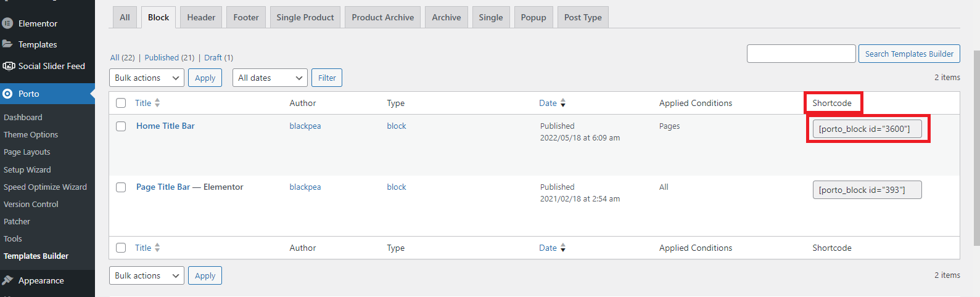
Task: Toggle the select-all checkbox in table header
Action: click(x=121, y=104)
